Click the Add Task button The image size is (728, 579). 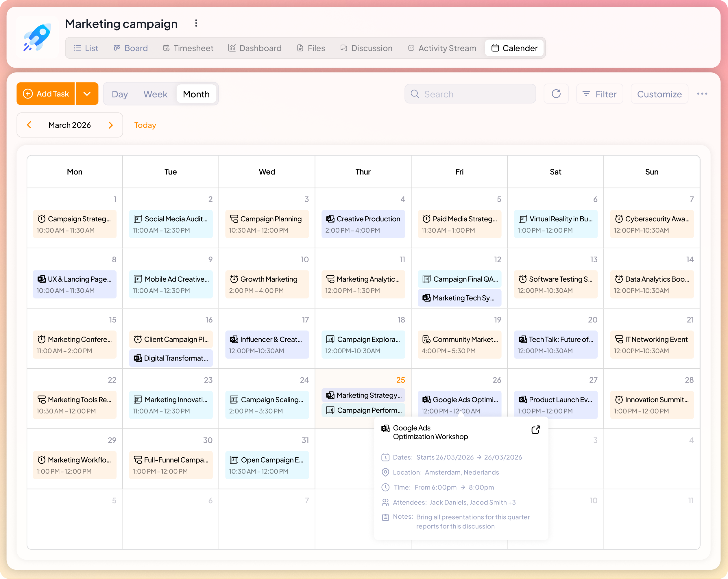click(x=46, y=94)
